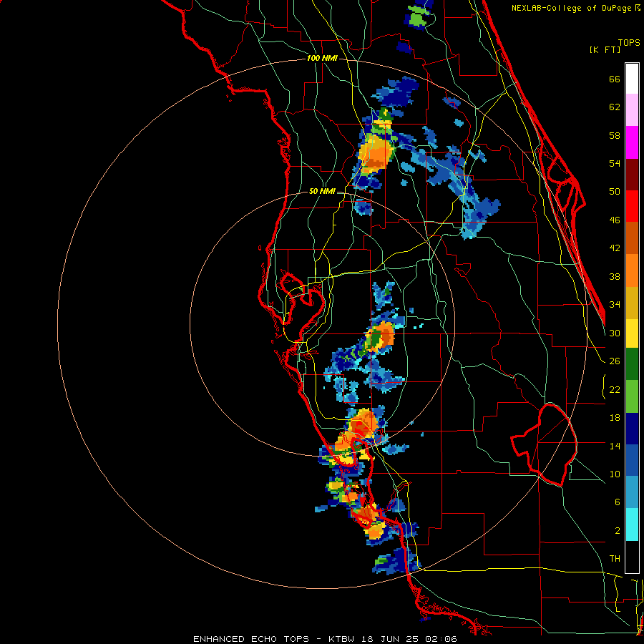Select the yellow legend swatch

click(632, 333)
